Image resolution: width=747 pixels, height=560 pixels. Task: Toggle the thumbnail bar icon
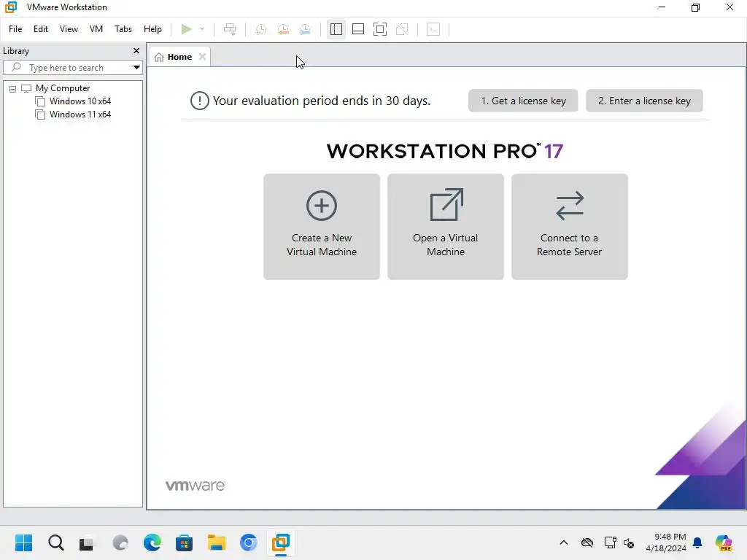point(357,29)
